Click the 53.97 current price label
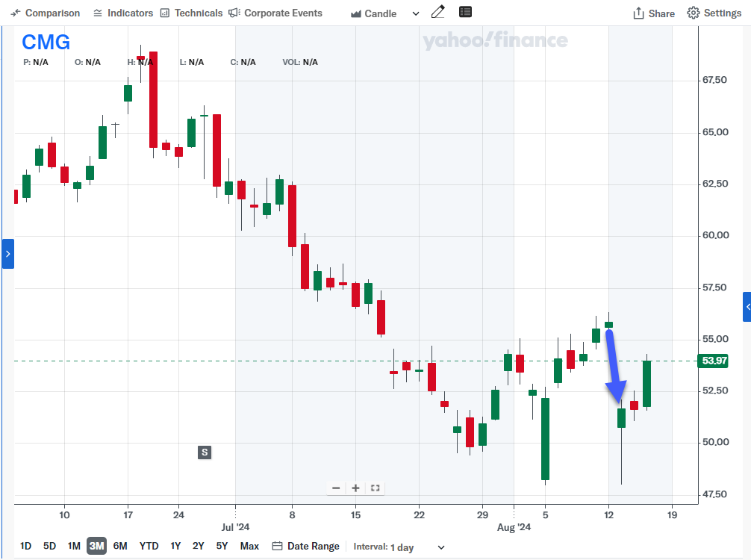The height and width of the screenshot is (560, 751). tap(713, 361)
